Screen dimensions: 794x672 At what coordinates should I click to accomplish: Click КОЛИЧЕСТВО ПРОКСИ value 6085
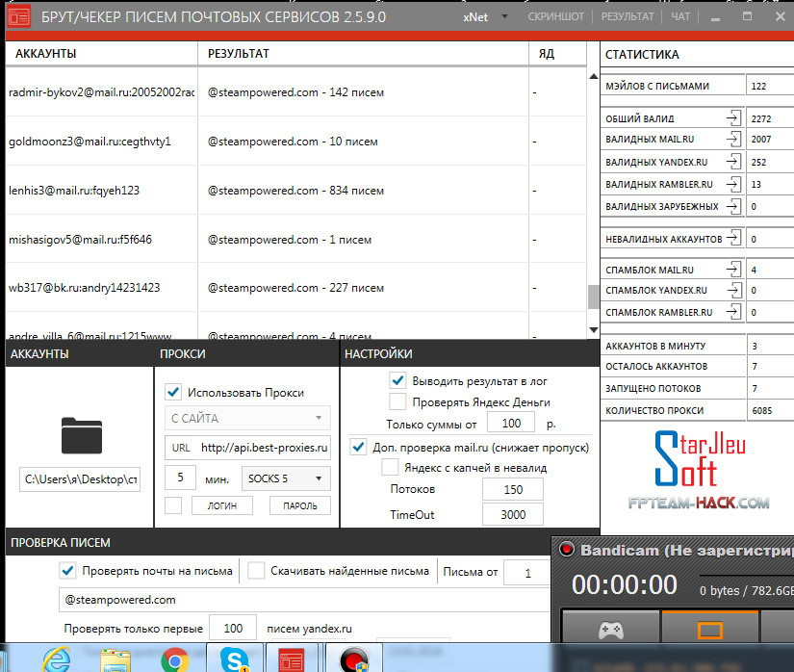tap(762, 410)
